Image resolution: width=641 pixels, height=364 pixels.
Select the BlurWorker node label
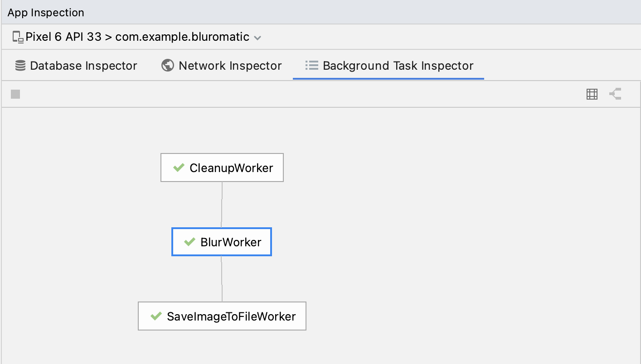[231, 242]
